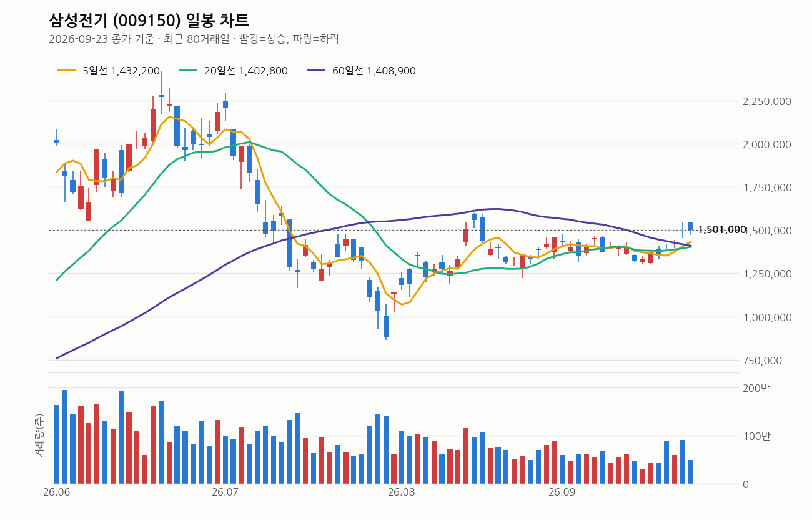
Task: Click the '1,750,000' price axis label
Action: [x=766, y=187]
